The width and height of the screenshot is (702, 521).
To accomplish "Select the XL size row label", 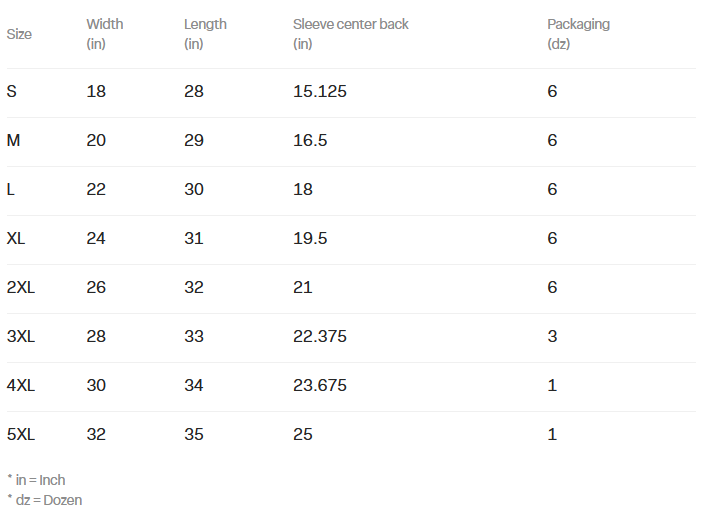I will pyautogui.click(x=16, y=238).
